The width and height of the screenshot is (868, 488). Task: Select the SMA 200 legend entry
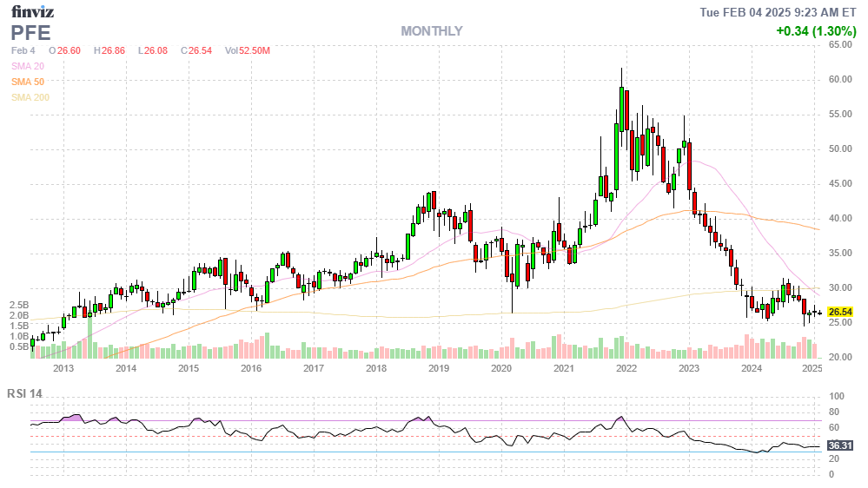point(30,97)
